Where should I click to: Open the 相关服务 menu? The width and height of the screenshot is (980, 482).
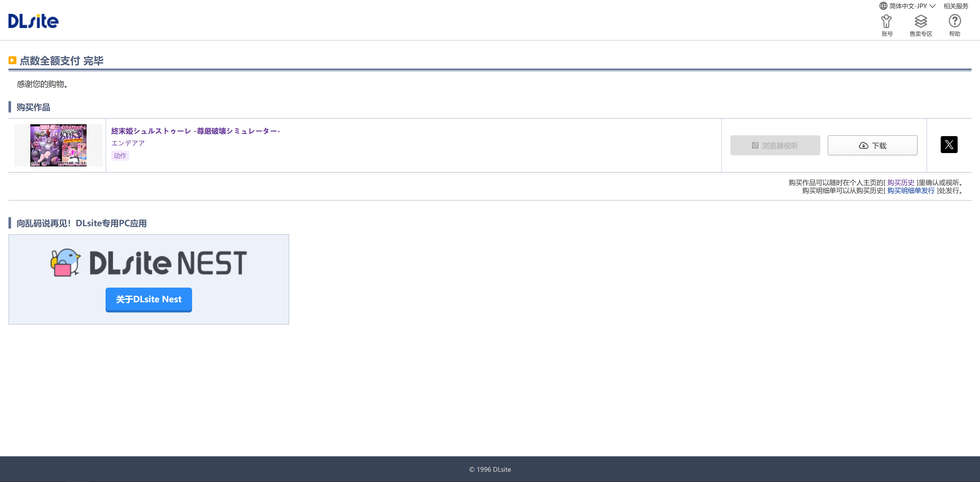pyautogui.click(x=956, y=6)
